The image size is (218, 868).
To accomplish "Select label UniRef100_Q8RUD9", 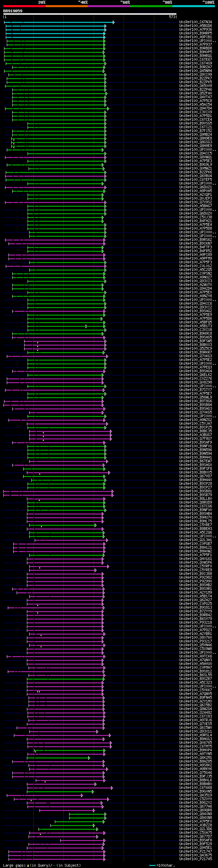I will (x=196, y=503).
